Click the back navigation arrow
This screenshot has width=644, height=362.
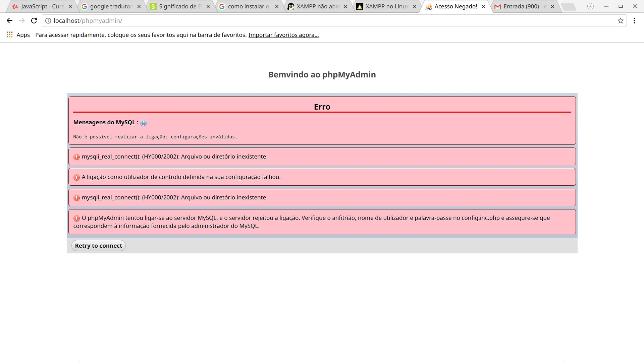(x=9, y=21)
